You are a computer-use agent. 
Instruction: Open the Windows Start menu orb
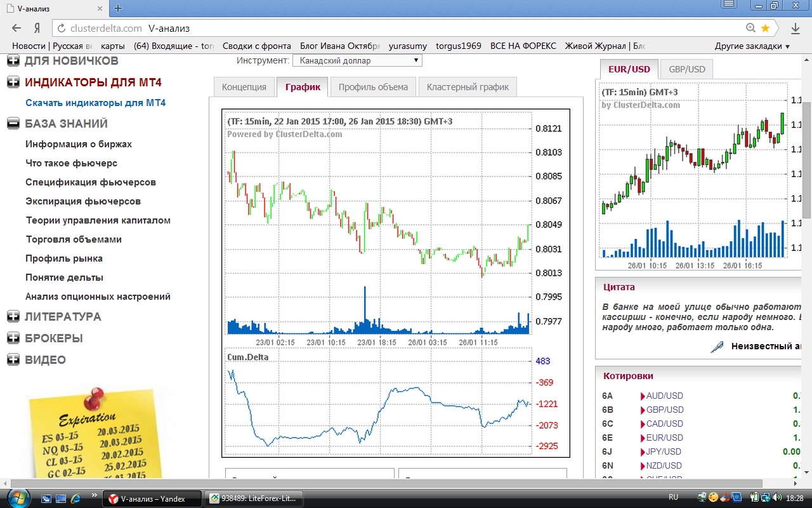16,498
